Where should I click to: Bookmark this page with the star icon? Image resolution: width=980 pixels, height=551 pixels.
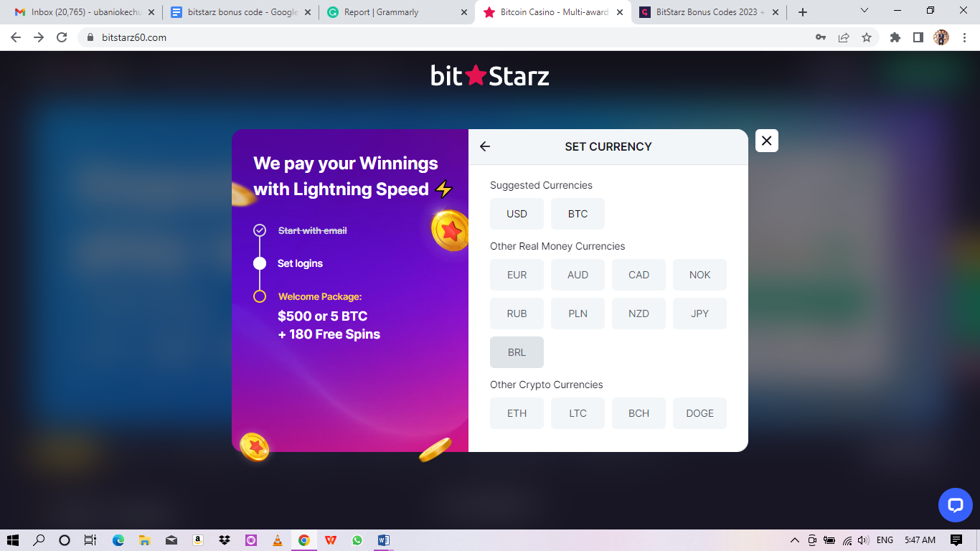point(867,37)
